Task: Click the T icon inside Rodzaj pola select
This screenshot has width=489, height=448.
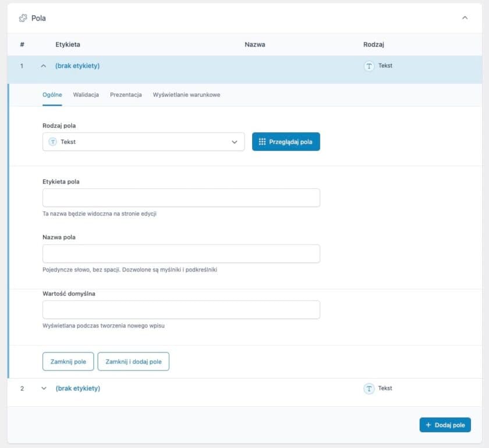Action: 53,142
